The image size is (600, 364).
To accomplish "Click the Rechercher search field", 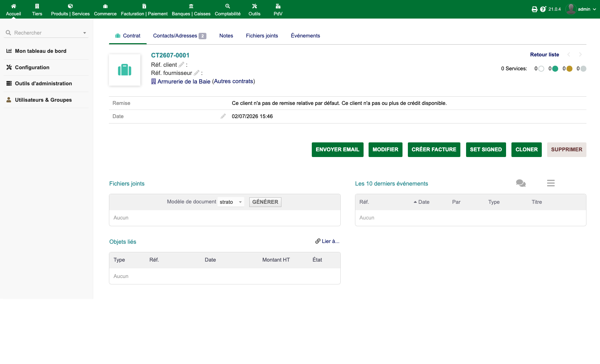I will pos(46,33).
